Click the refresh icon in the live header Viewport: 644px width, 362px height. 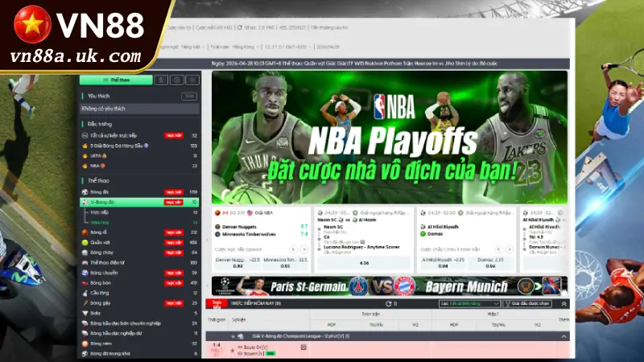[388, 304]
